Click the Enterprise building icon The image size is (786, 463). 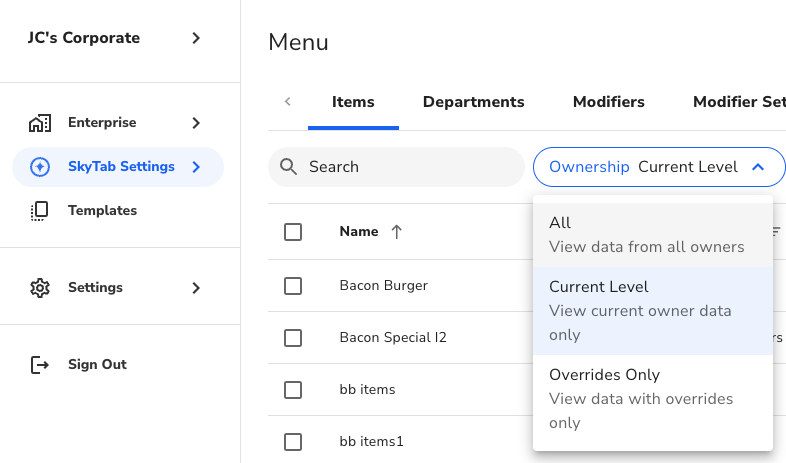click(x=40, y=123)
